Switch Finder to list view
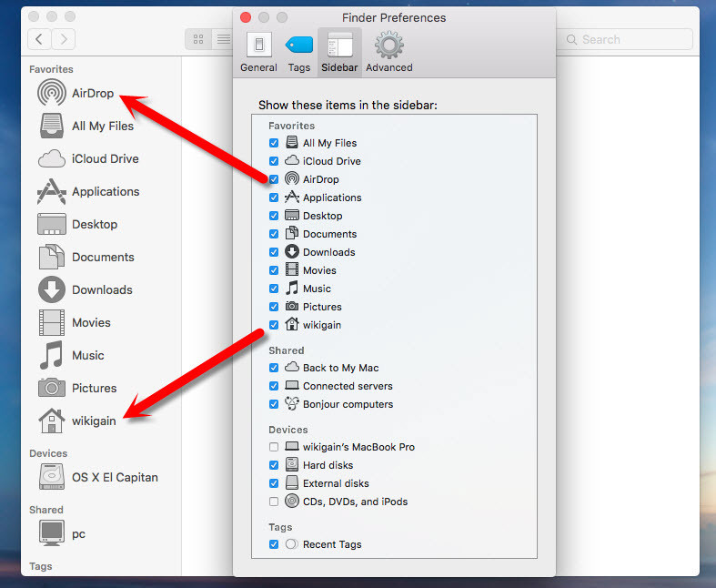 223,39
